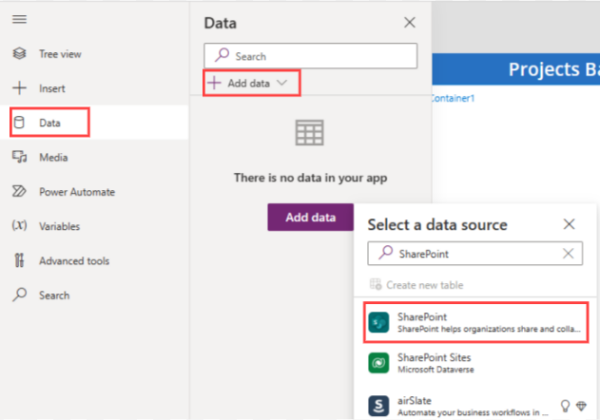The width and height of the screenshot is (600, 420).
Task: Click magnifier icon in Data search box
Action: [222, 55]
